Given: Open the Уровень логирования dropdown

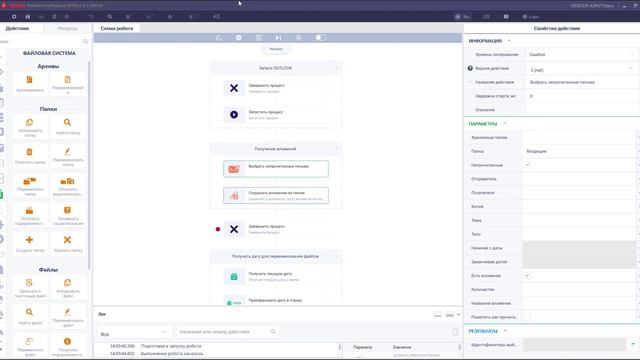Looking at the screenshot, I should click(x=581, y=54).
